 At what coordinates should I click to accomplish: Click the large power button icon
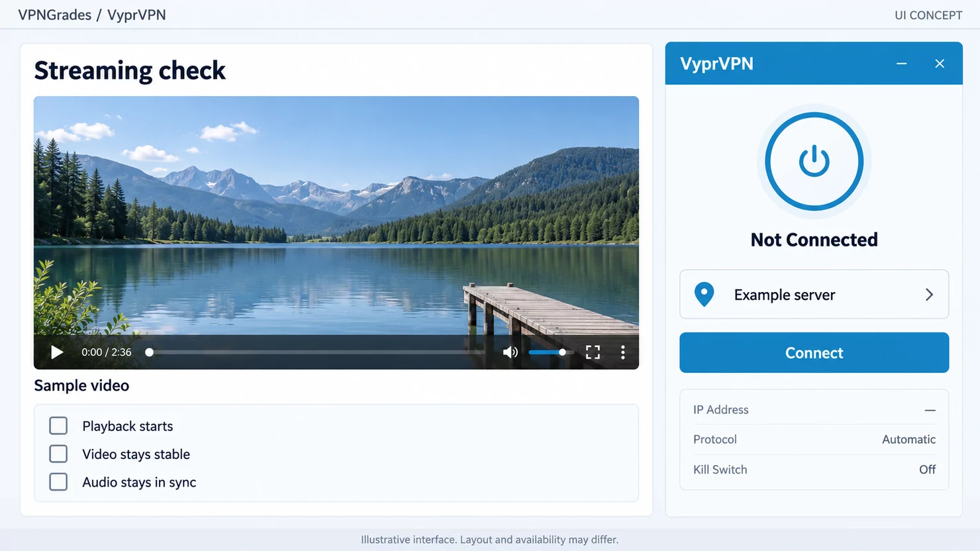[814, 161]
